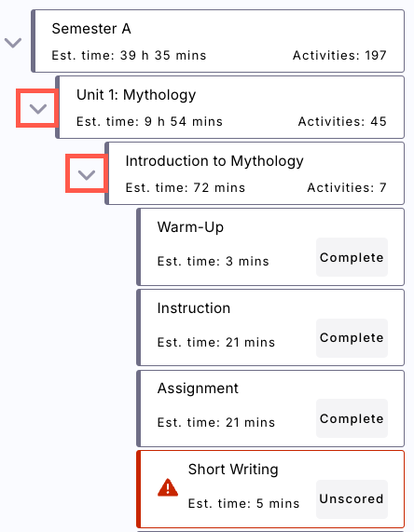414x532 pixels.
Task: Click Activities: 7 in Introduction to Mythology
Action: 347,187
